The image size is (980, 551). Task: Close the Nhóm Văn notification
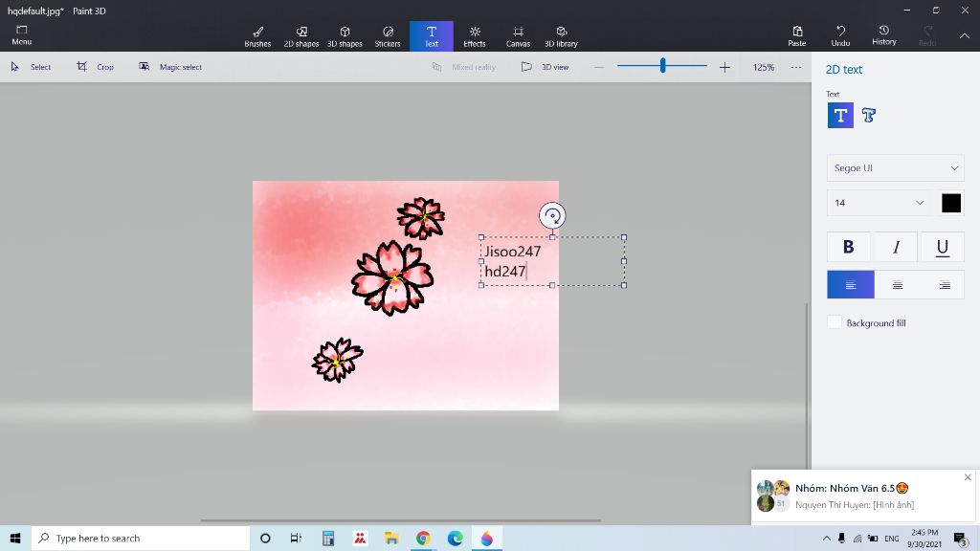pyautogui.click(x=968, y=477)
